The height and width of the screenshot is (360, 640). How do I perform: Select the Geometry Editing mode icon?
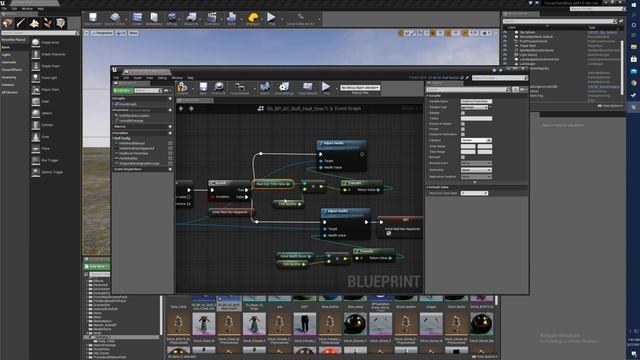(x=61, y=23)
